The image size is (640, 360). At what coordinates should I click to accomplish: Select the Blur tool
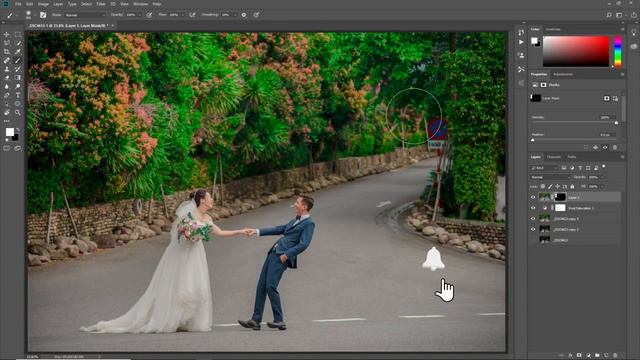point(7,87)
